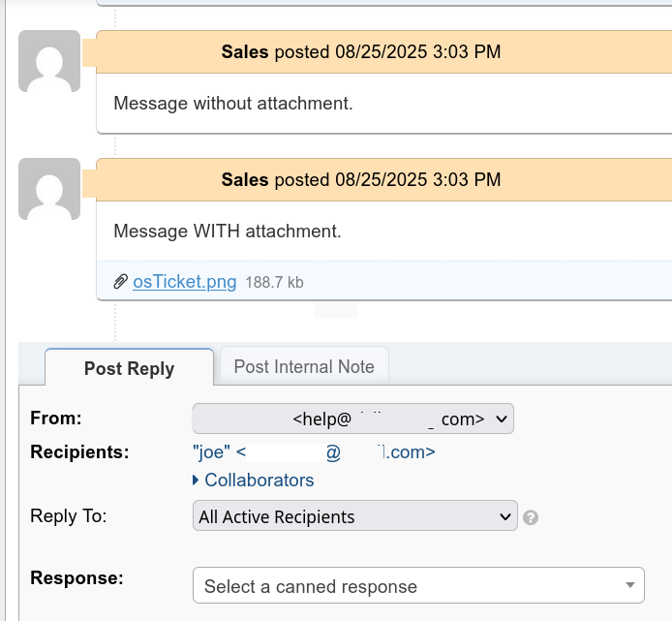Click the canned response dropdown arrow
This screenshot has width=672, height=621.
click(x=629, y=585)
